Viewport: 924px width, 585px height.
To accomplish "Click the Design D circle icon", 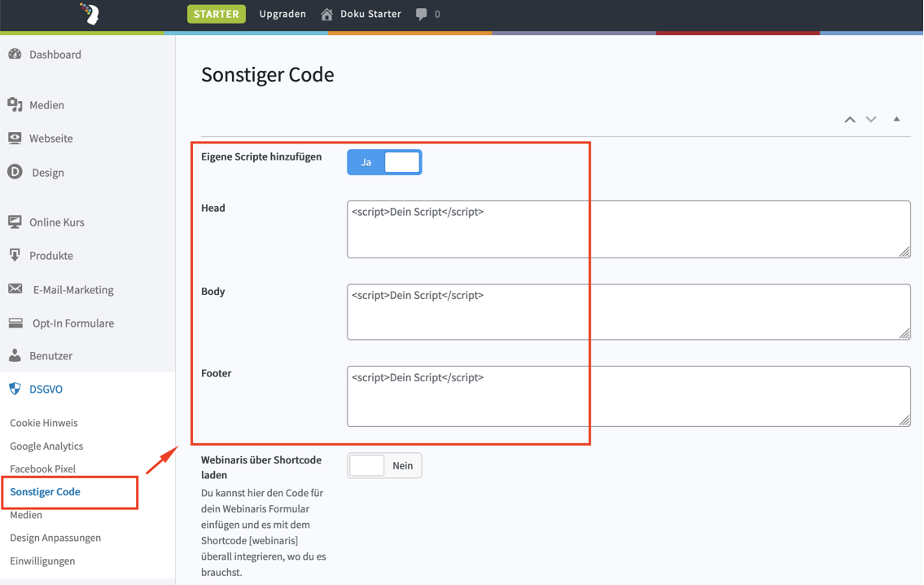I will 15,172.
